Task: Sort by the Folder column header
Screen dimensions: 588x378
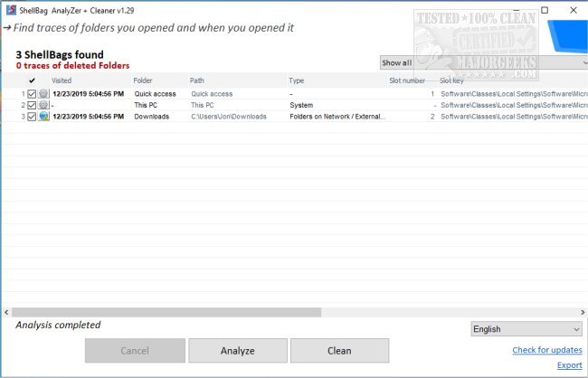Action: pyautogui.click(x=143, y=80)
